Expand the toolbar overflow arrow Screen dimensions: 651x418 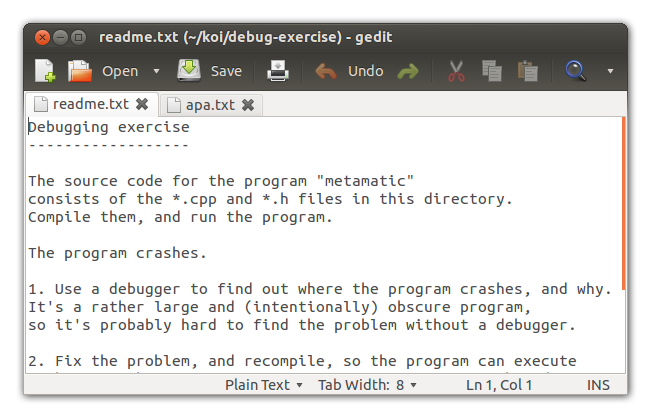click(x=610, y=71)
